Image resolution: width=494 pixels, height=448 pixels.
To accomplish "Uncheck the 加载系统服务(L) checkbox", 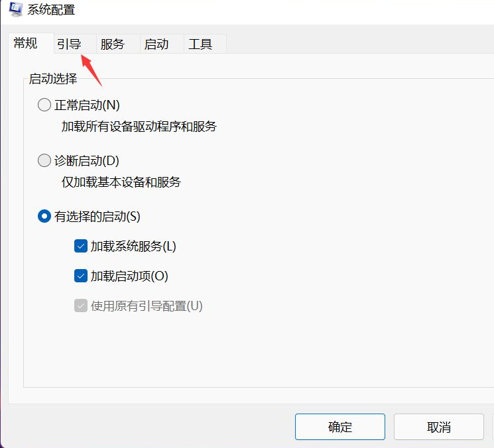I will [x=81, y=247].
